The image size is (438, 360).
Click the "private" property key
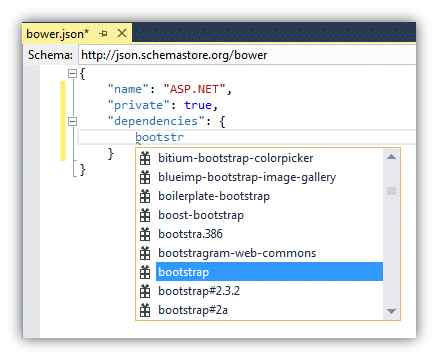139,105
